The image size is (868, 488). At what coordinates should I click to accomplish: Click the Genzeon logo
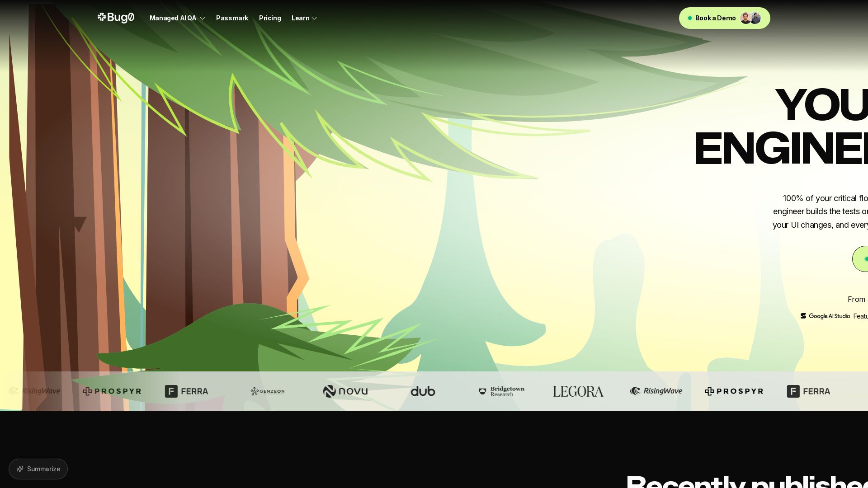point(268,391)
